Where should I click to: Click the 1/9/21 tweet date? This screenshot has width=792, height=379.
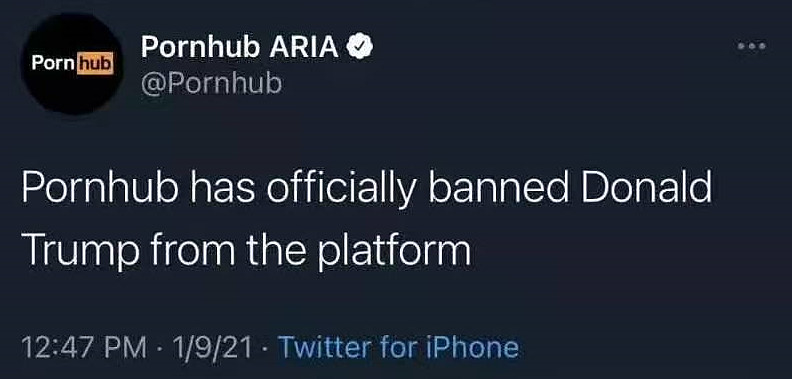(x=212, y=348)
